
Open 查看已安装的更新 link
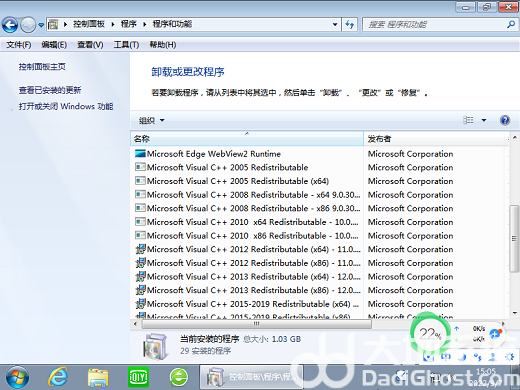point(50,90)
